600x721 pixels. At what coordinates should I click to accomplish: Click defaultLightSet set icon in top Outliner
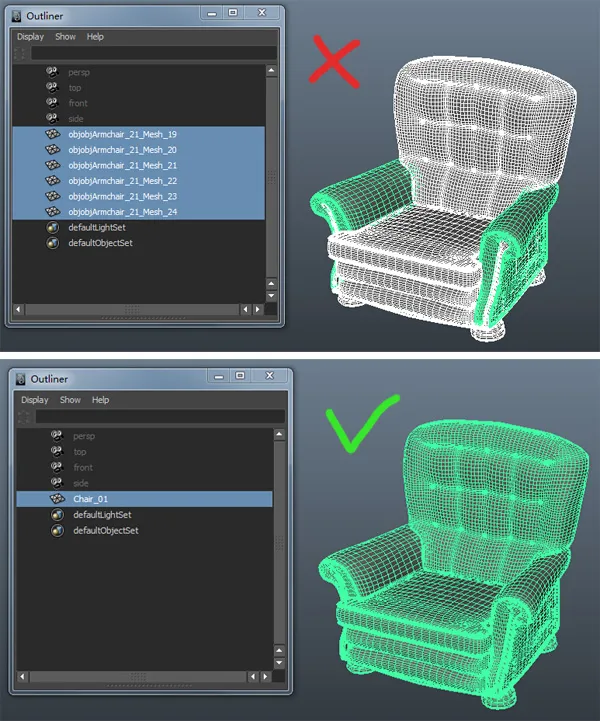coord(52,228)
